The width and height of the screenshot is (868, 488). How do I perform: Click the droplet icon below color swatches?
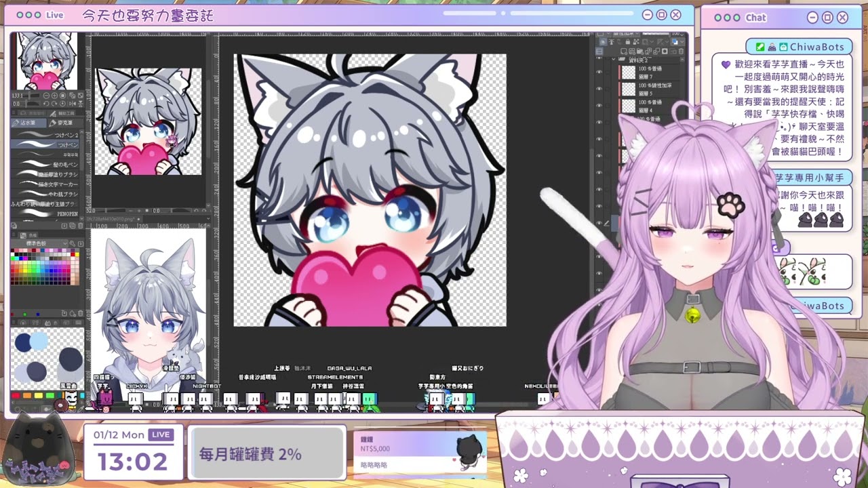[73, 313]
